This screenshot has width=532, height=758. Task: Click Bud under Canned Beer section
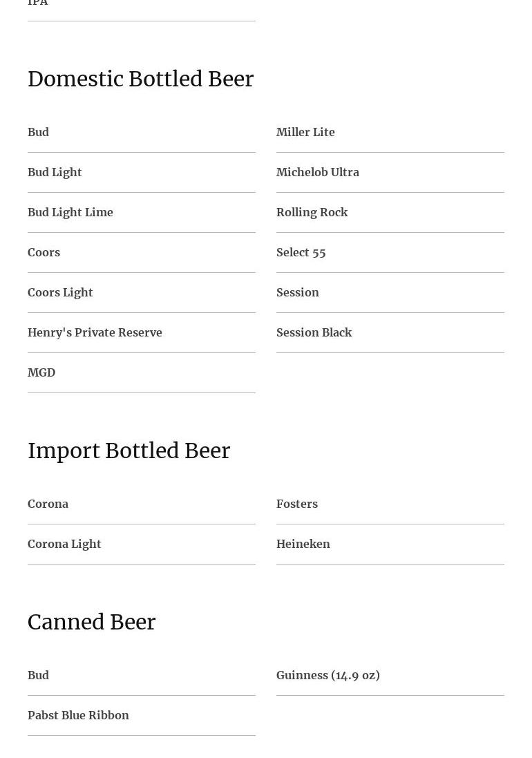coord(38,675)
